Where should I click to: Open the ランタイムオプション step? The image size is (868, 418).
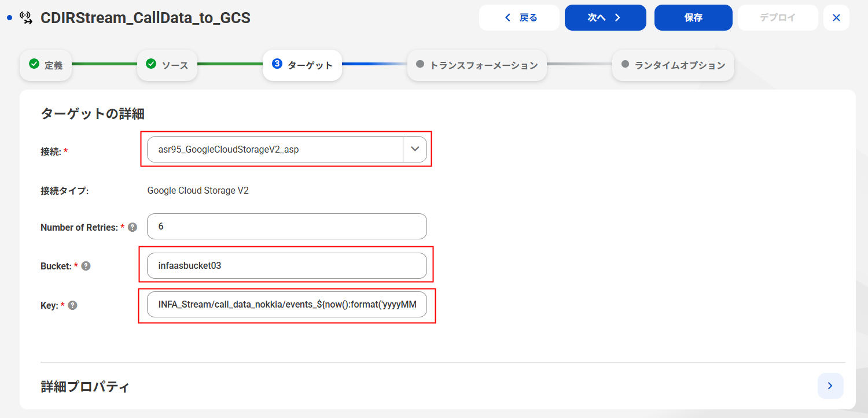(x=673, y=65)
